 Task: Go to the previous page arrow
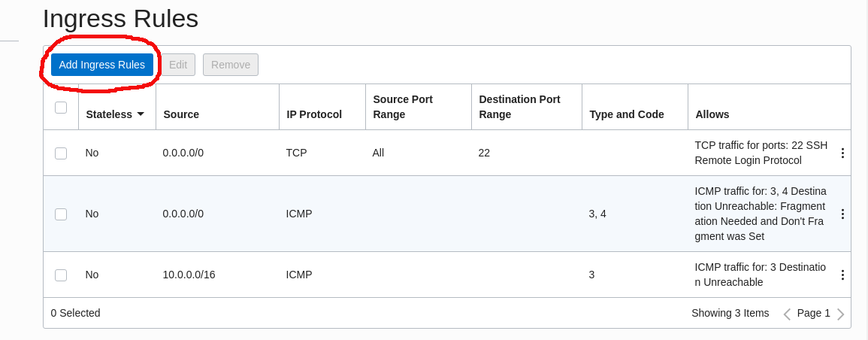tap(787, 314)
